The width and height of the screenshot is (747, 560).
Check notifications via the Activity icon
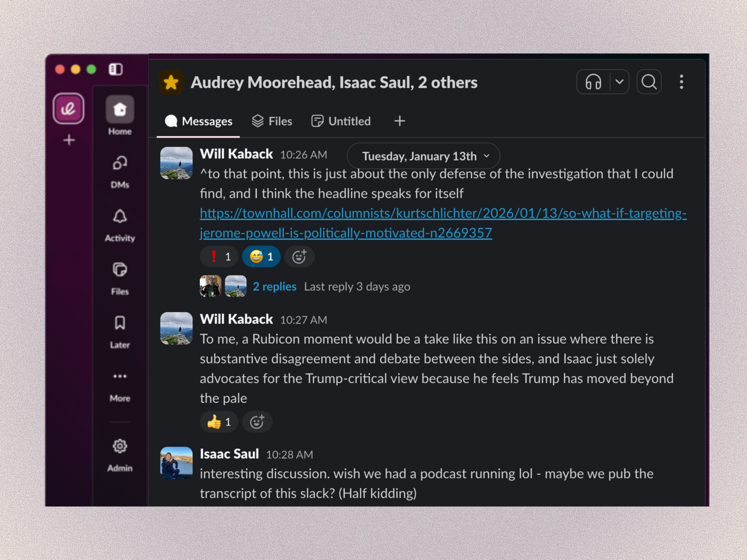(120, 216)
